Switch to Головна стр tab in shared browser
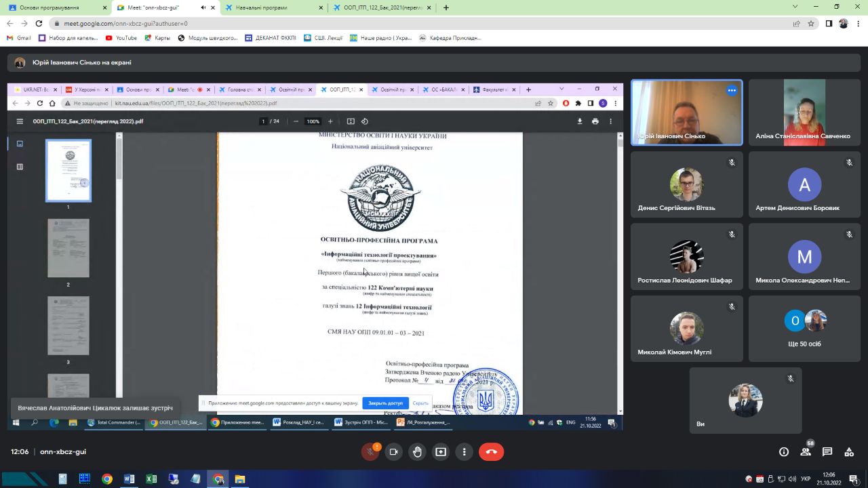 coord(240,89)
